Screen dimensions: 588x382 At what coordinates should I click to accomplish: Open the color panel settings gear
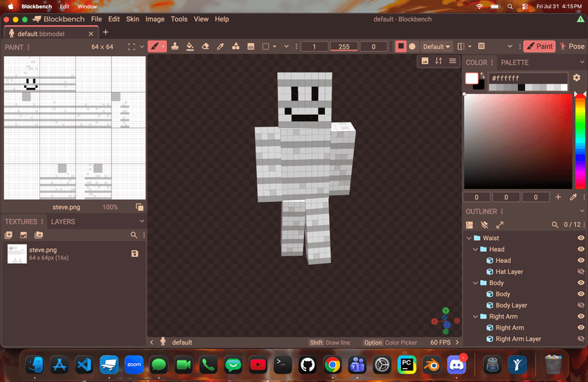tap(577, 78)
